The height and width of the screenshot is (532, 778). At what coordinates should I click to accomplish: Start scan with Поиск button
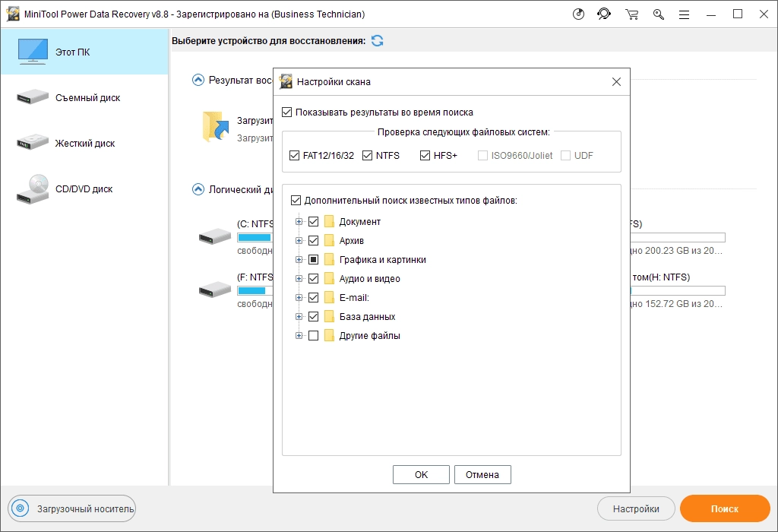pos(725,508)
